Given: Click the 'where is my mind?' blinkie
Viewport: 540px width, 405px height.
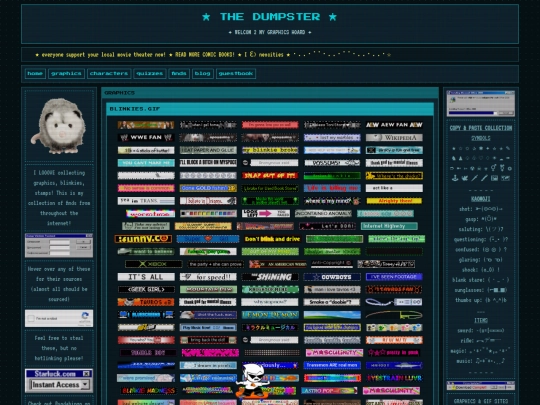Looking at the screenshot, I should click(x=332, y=201).
